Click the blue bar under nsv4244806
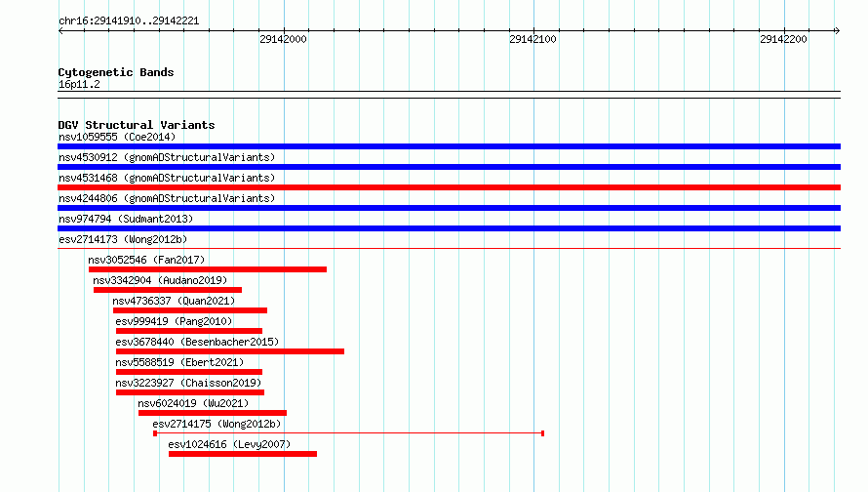Screen dimensions: 868x492 (449, 208)
